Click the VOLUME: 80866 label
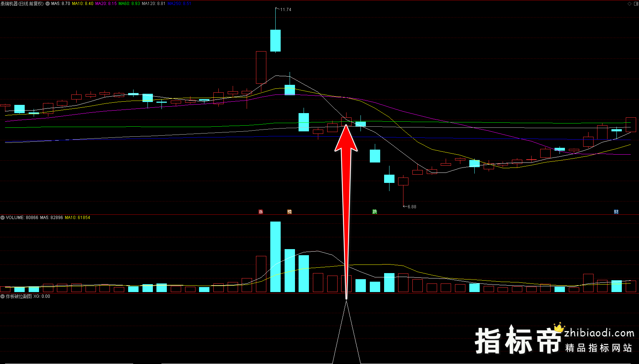 click(x=22, y=218)
